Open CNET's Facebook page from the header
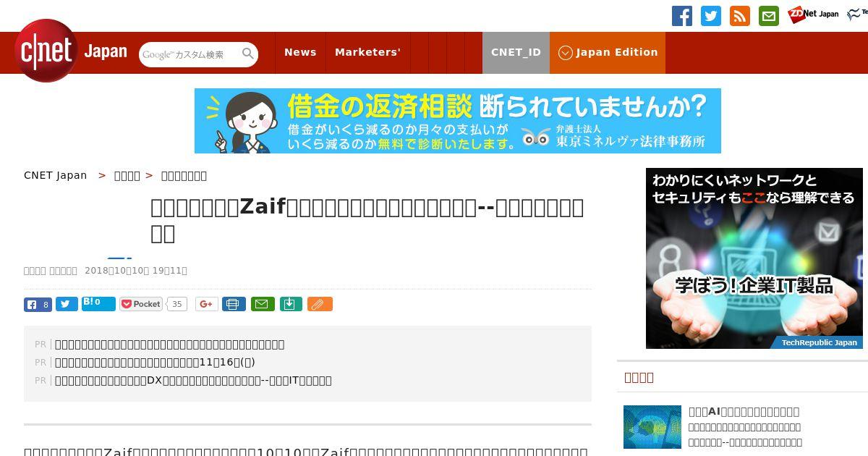868x456 pixels. tap(682, 16)
